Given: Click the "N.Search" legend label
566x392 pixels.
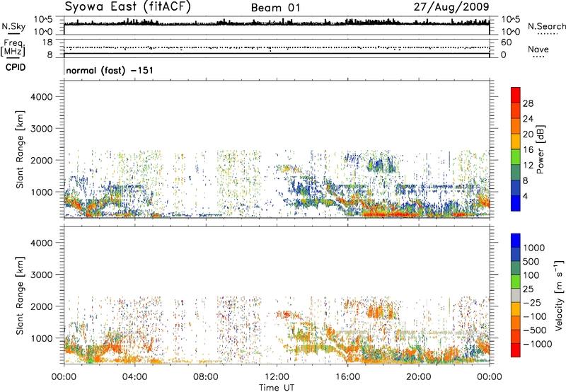Looking at the screenshot, I should tap(547, 26).
